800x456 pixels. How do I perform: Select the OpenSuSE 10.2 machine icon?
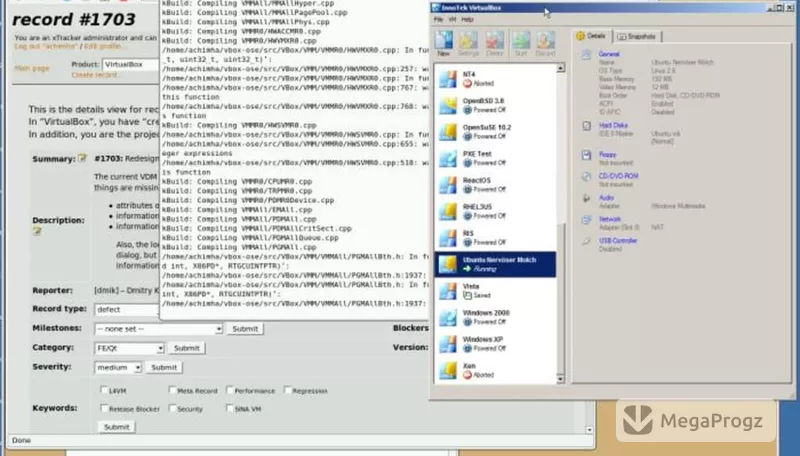coord(447,132)
